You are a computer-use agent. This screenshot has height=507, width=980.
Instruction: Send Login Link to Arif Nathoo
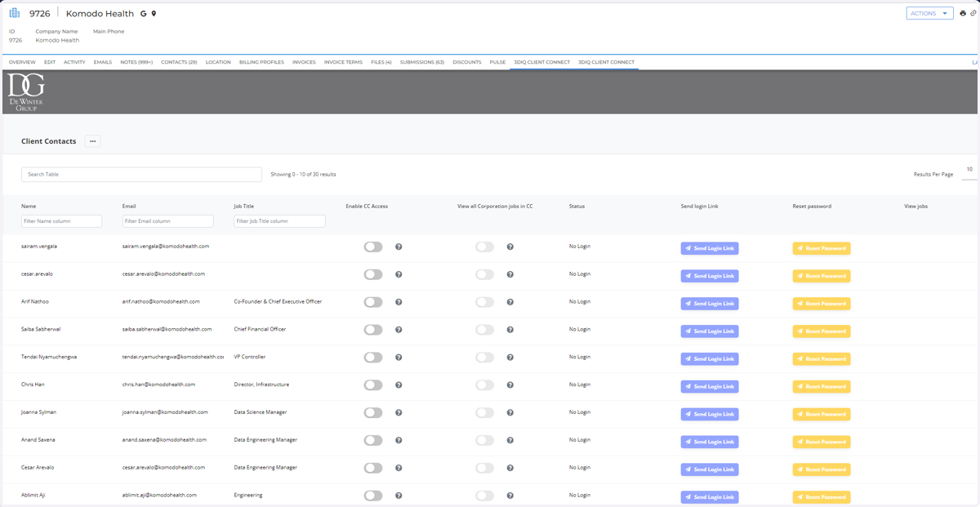coord(710,304)
